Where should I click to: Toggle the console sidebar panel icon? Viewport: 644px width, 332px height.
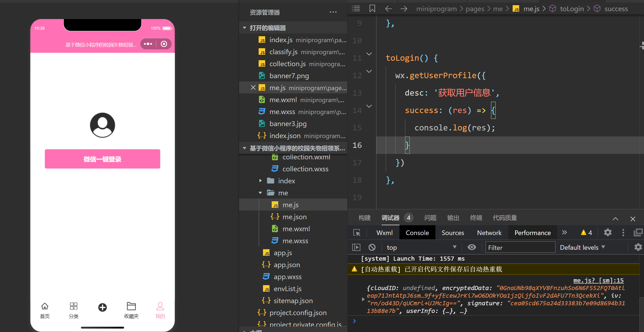pos(356,247)
